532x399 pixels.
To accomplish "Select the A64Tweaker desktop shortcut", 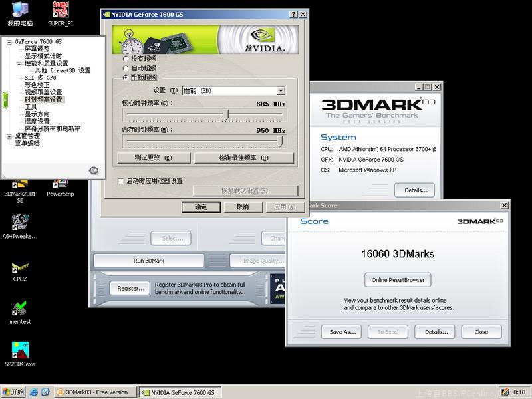I will point(20,226).
